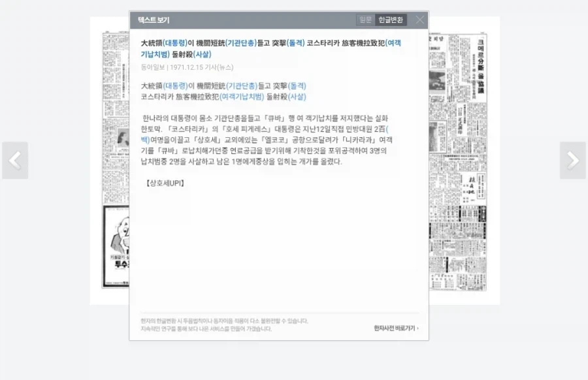This screenshot has height=380, width=588.
Task: Go to previous page with left arrow
Action: click(x=15, y=161)
